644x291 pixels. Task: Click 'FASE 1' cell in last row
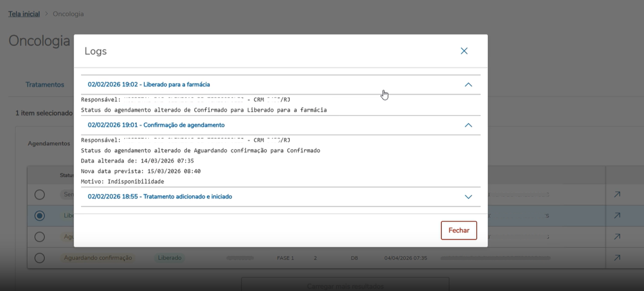285,258
